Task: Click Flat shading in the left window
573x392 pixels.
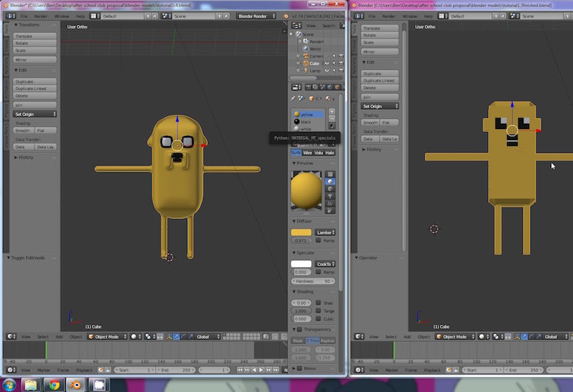Action: [46, 130]
